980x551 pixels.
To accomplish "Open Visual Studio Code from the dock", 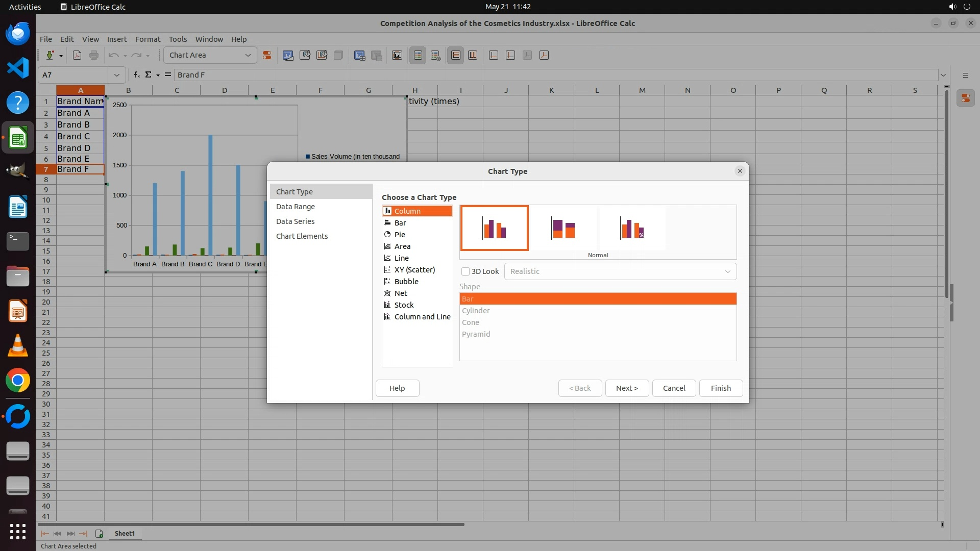I will pyautogui.click(x=18, y=68).
